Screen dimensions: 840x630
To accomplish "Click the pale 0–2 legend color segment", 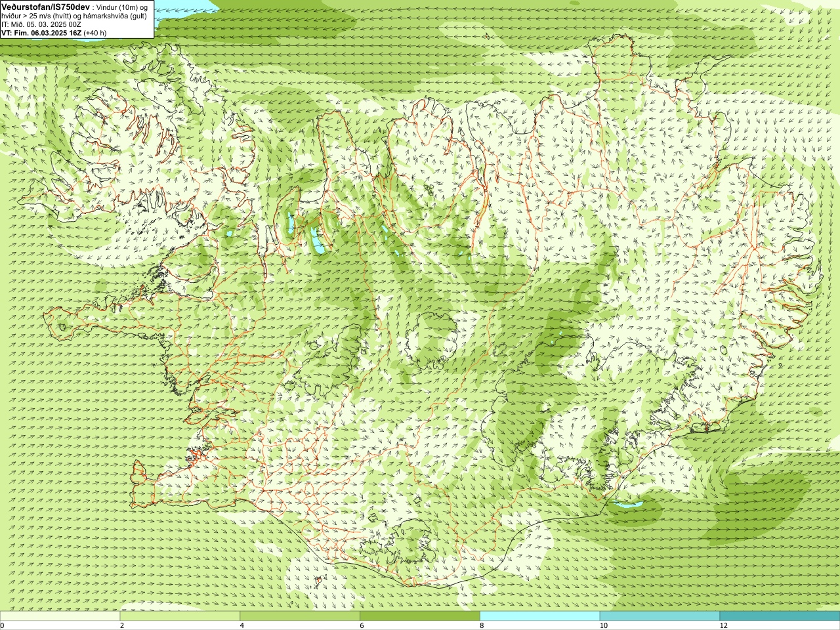I will [x=60, y=616].
